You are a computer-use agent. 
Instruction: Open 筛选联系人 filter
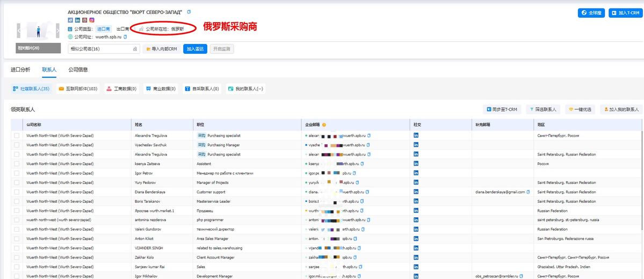click(x=543, y=109)
